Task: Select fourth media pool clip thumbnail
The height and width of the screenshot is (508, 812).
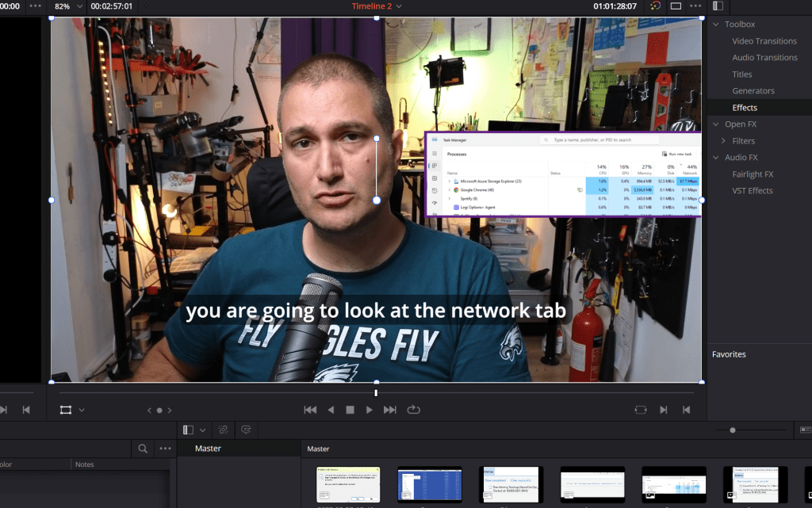Action: tap(592, 485)
